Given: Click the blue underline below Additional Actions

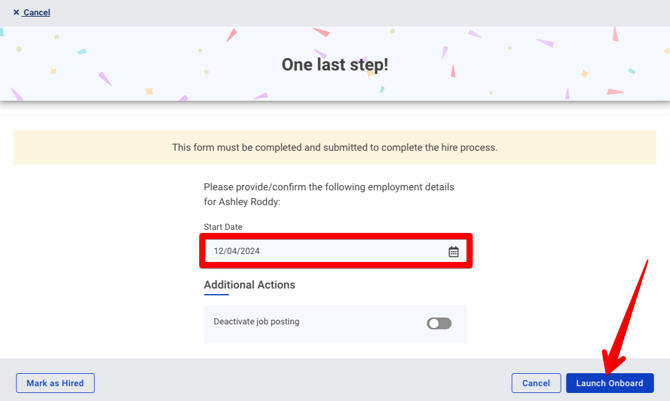Looking at the screenshot, I should 216,295.
